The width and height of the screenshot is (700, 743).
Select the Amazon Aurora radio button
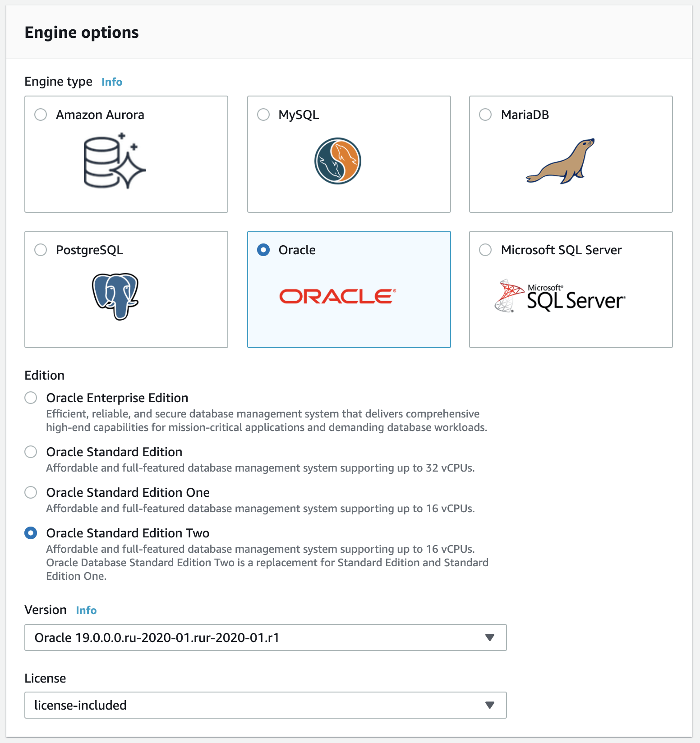pos(41,115)
